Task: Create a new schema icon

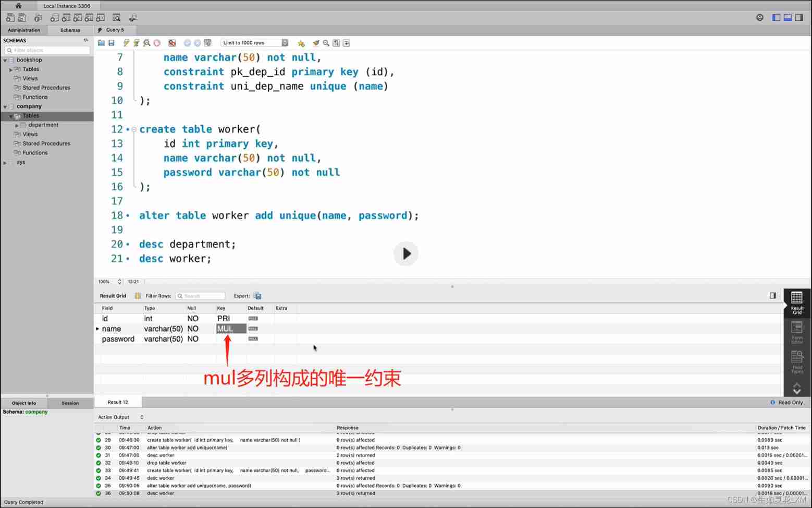Action: (54, 18)
